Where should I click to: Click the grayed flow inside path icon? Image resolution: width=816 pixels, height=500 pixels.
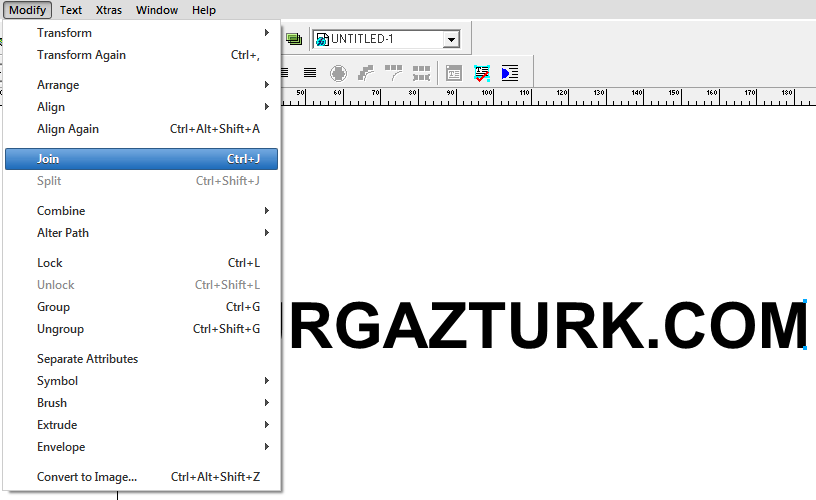[366, 73]
